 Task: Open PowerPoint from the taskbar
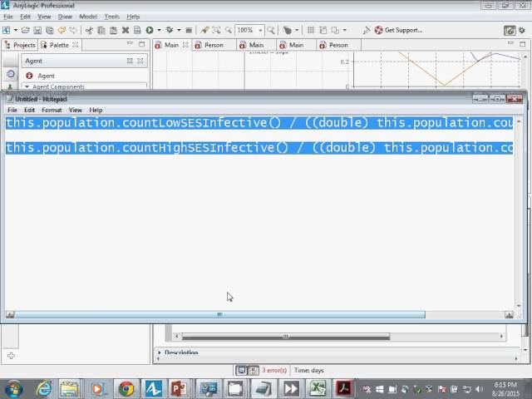pos(179,389)
